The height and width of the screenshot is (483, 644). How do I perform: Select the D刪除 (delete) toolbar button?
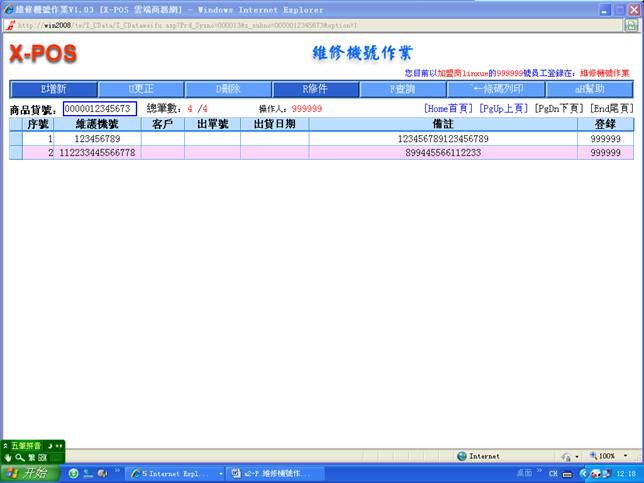point(228,89)
